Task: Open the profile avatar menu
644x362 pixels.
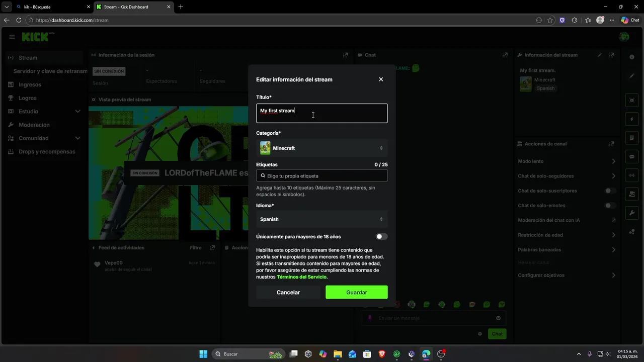Action: tap(624, 37)
